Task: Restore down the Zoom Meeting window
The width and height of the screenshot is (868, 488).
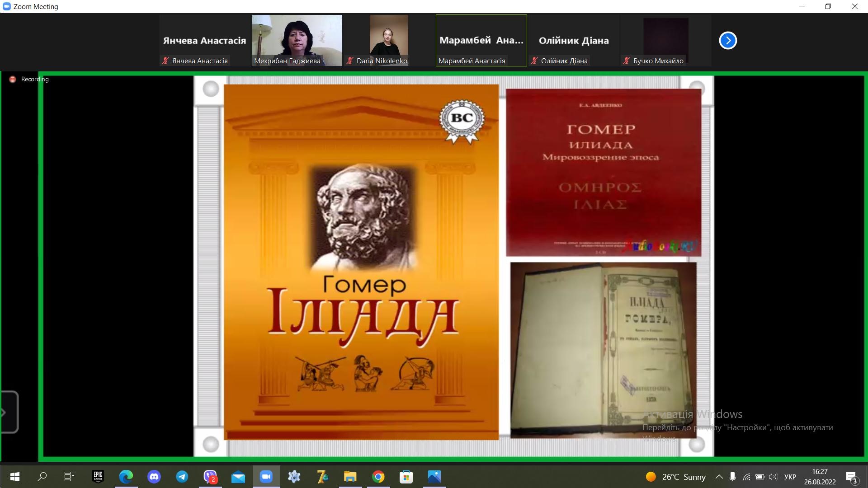Action: (x=828, y=6)
